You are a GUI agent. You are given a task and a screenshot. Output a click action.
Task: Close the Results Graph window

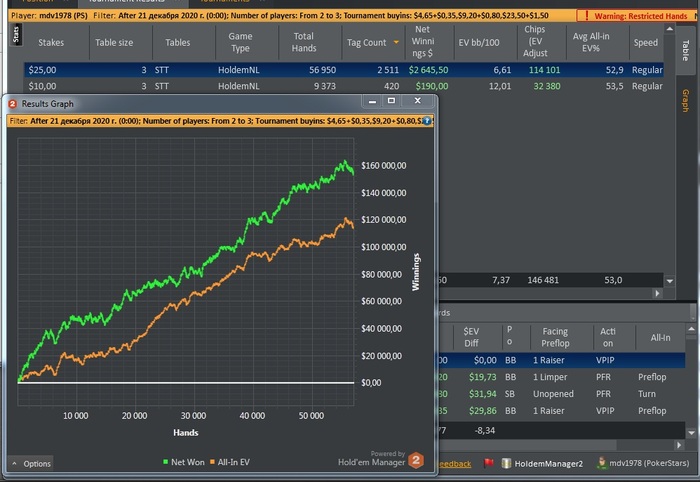click(x=417, y=101)
